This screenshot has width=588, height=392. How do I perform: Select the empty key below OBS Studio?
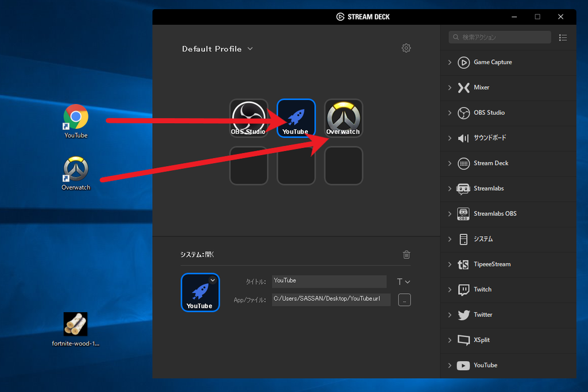(249, 166)
